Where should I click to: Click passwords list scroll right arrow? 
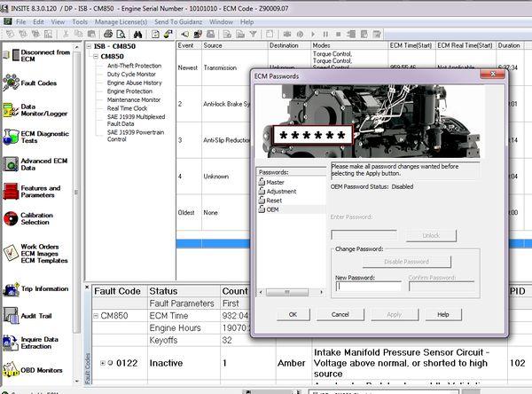[x=321, y=292]
